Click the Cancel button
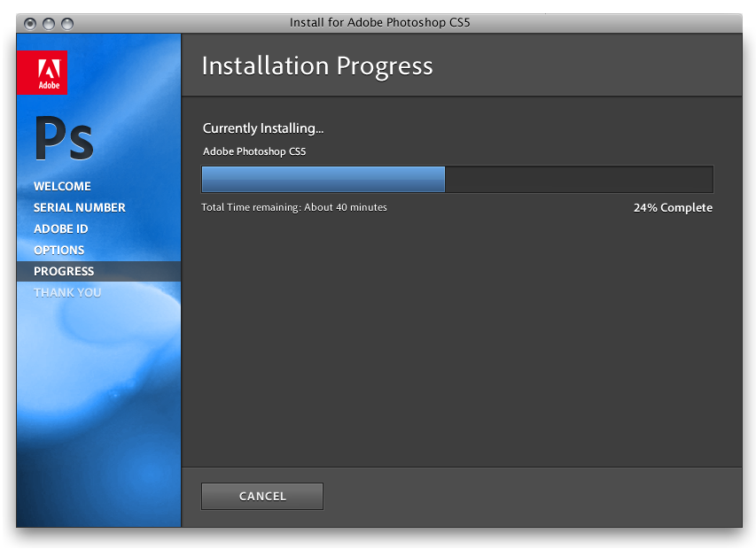The image size is (756, 549). (262, 496)
